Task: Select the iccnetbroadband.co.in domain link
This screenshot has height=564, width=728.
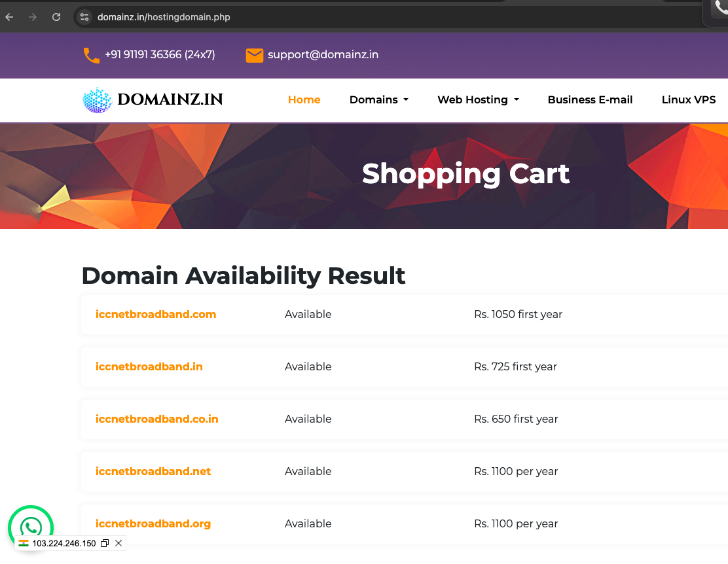Action: [157, 419]
